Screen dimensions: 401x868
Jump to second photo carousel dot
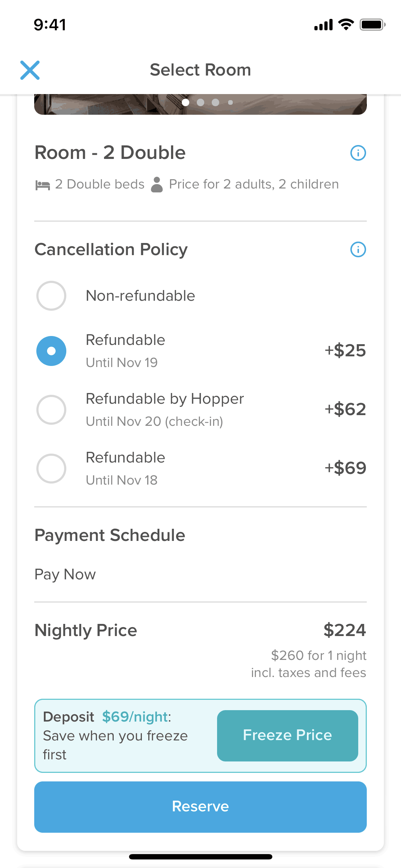[200, 103]
